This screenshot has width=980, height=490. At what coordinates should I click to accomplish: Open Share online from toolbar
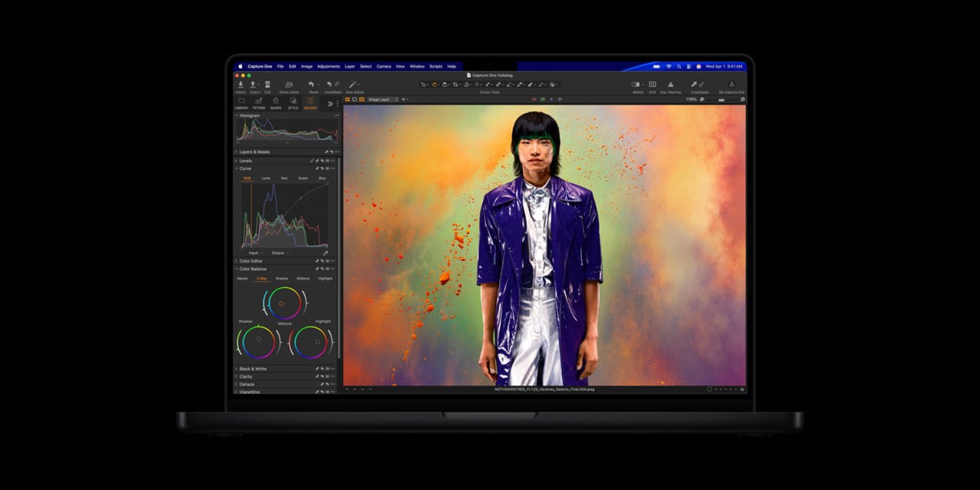coord(289,85)
